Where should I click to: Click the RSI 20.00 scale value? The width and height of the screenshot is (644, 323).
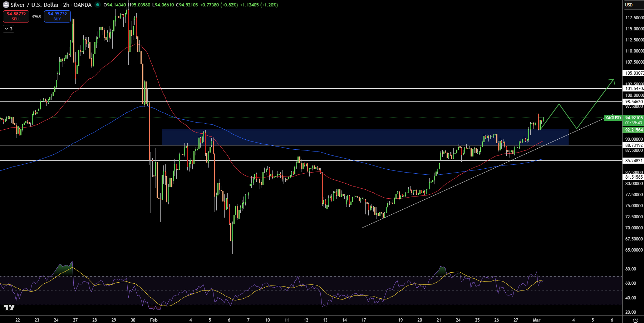631,312
